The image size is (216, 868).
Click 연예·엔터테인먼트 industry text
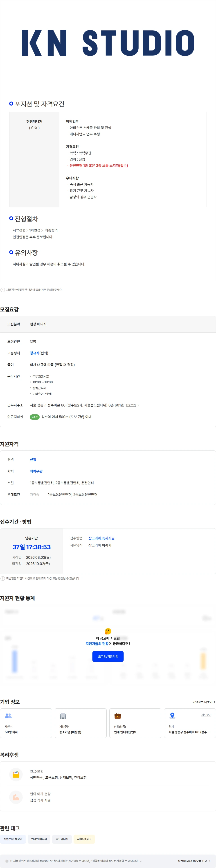click(125, 732)
